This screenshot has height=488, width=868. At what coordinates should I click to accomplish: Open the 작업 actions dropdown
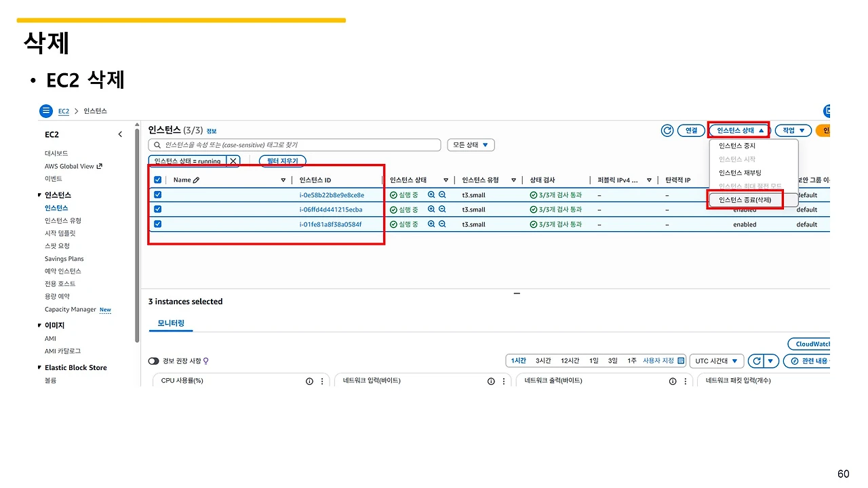point(793,131)
